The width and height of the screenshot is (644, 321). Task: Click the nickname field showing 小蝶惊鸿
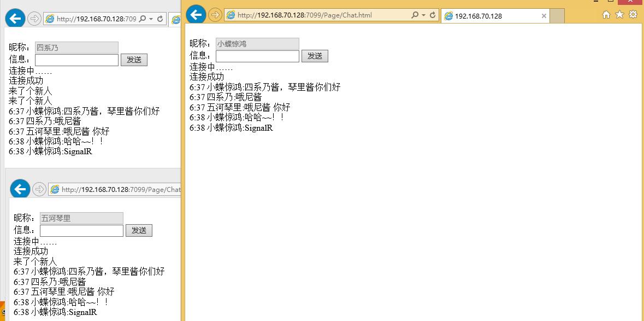pos(257,44)
